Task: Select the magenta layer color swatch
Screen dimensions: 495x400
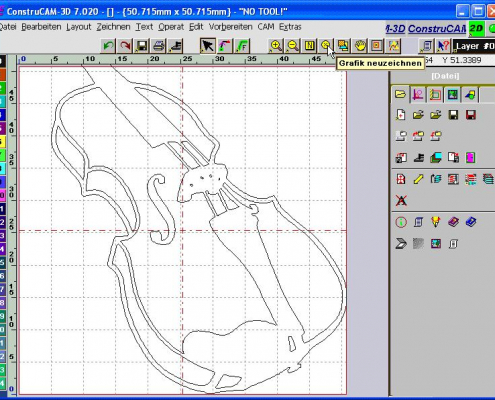Action: [3, 195]
